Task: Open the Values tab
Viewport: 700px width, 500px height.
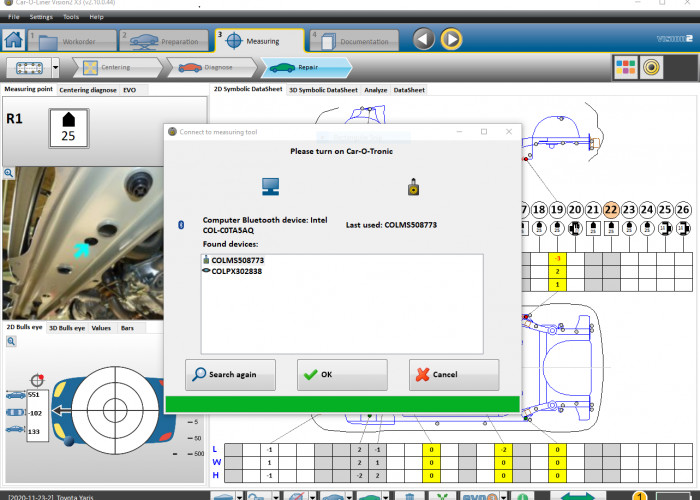Action: 101,328
